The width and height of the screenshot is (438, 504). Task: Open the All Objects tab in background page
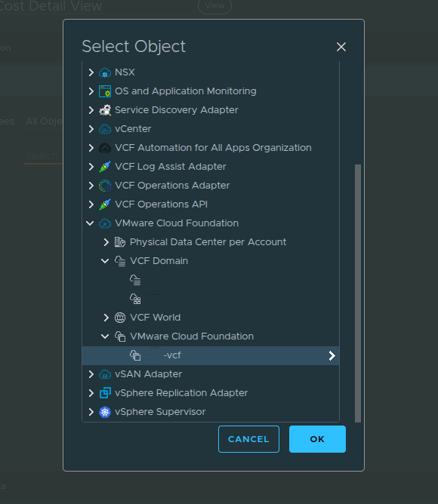(44, 121)
